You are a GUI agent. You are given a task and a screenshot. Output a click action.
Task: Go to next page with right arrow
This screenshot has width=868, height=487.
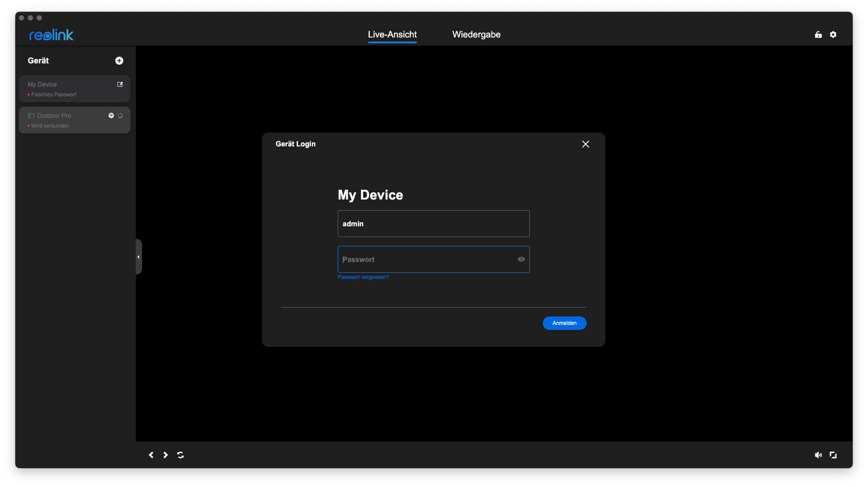(x=166, y=455)
